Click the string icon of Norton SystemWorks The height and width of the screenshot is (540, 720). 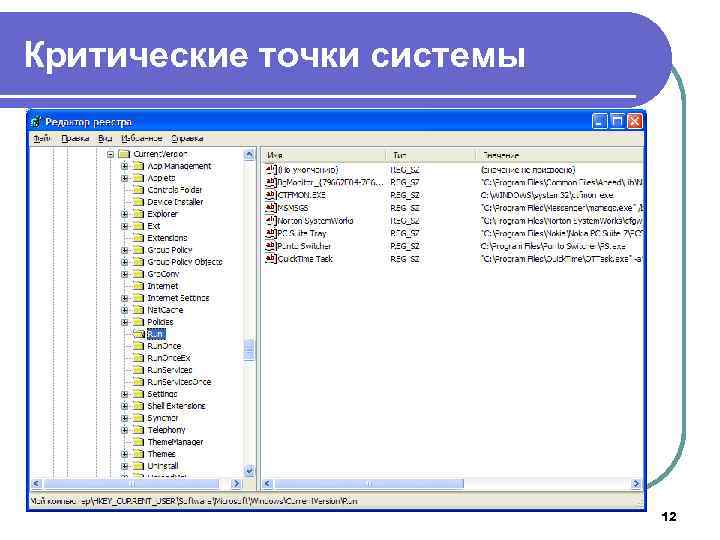click(x=271, y=221)
